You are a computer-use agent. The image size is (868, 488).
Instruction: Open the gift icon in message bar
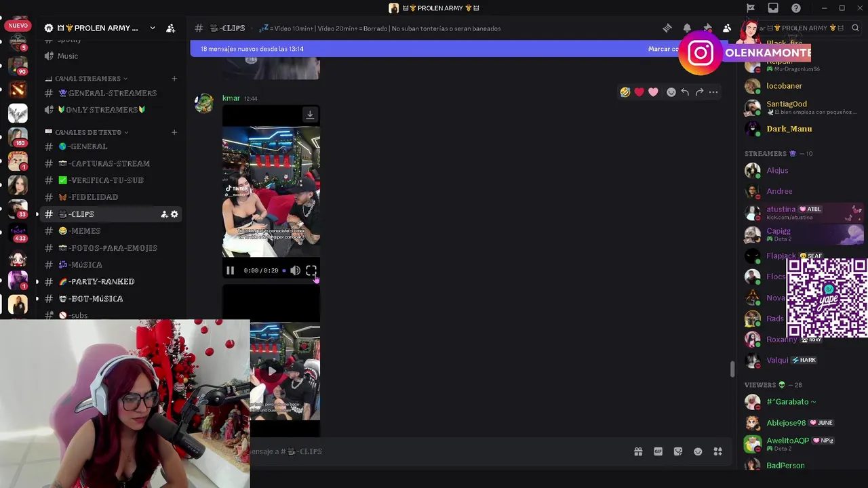(638, 451)
